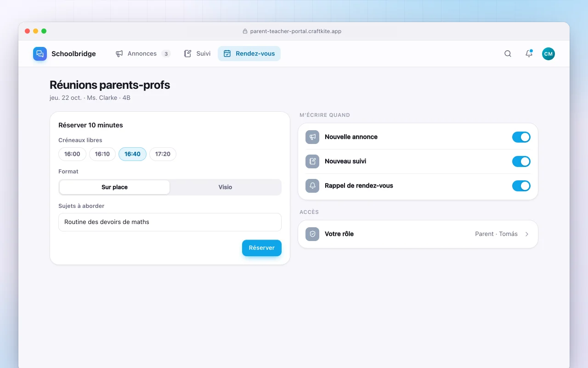Expand the Votre rôle chevron
This screenshot has height=368, width=588.
click(527, 234)
